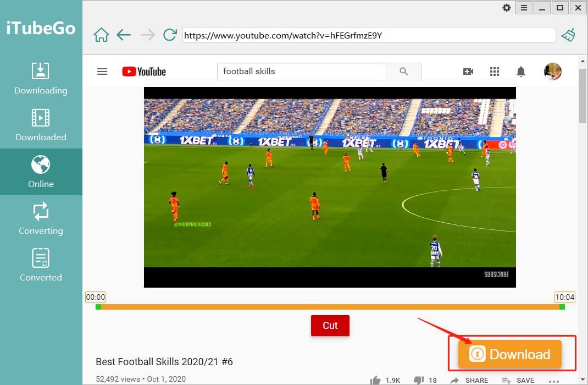Image resolution: width=588 pixels, height=385 pixels.
Task: Open the Downloaded videos section
Action: (41, 125)
